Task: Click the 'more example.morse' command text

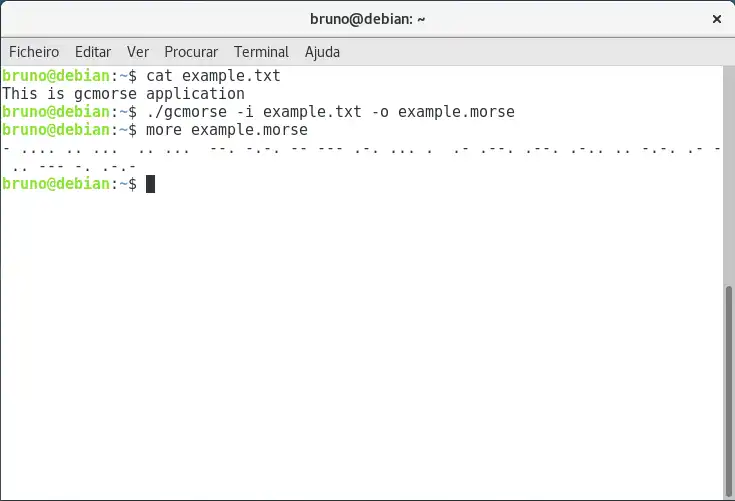Action: (x=227, y=130)
